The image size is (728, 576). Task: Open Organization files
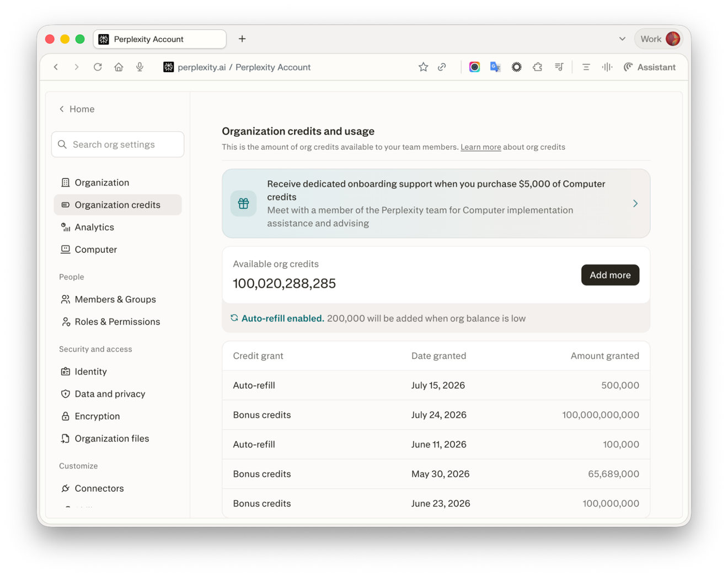(x=117, y=439)
